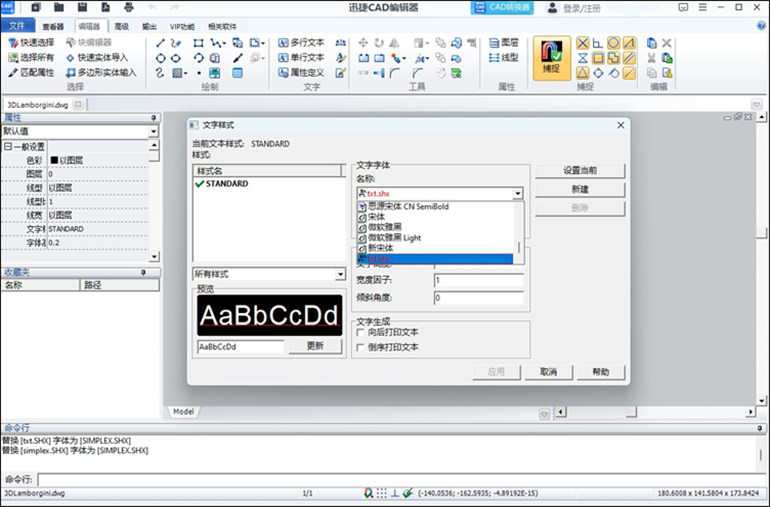
Task: Choose 宋体 from the font list
Action: (435, 217)
